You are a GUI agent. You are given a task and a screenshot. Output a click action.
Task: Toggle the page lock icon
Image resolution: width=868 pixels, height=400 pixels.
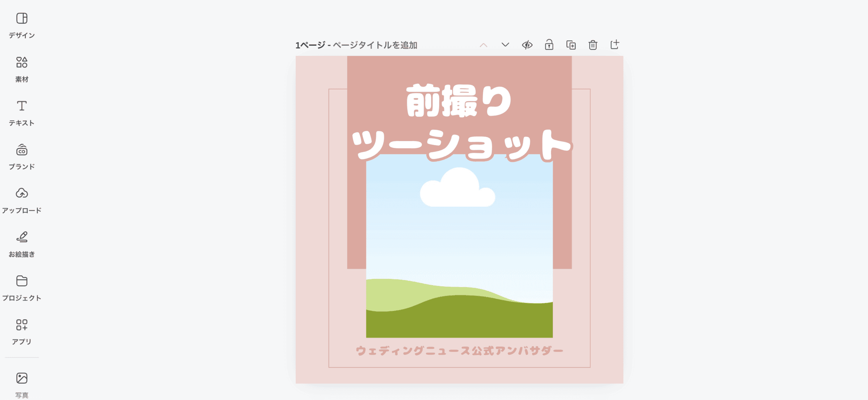click(x=549, y=45)
